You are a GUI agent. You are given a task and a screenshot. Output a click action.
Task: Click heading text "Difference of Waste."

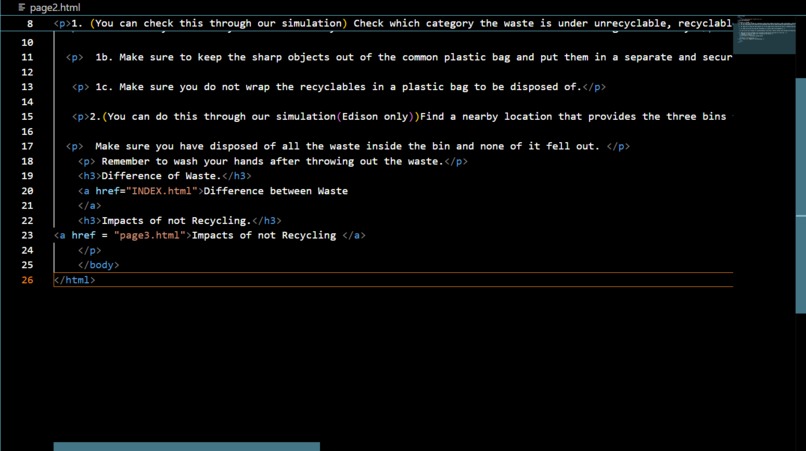[x=161, y=176]
